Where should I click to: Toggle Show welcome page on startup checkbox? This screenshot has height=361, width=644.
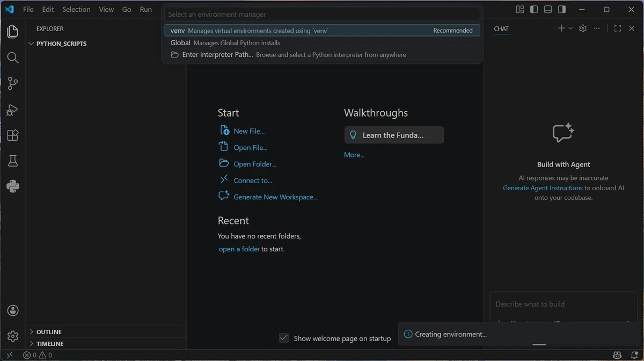(x=284, y=338)
